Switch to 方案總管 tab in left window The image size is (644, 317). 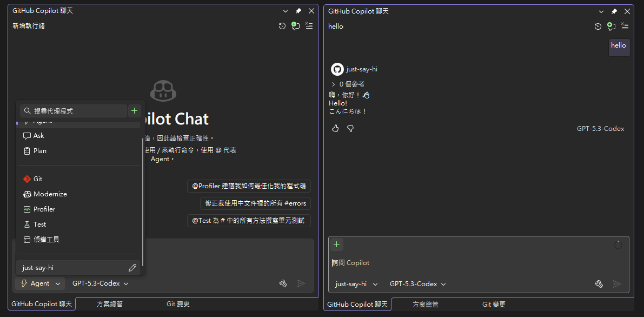(110, 304)
